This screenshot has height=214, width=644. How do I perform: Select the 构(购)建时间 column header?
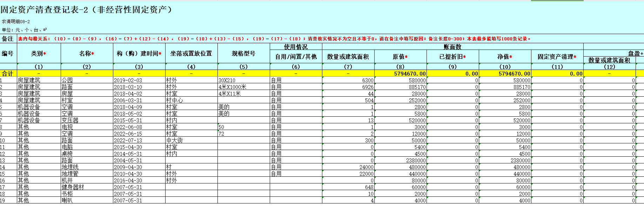tap(139, 53)
